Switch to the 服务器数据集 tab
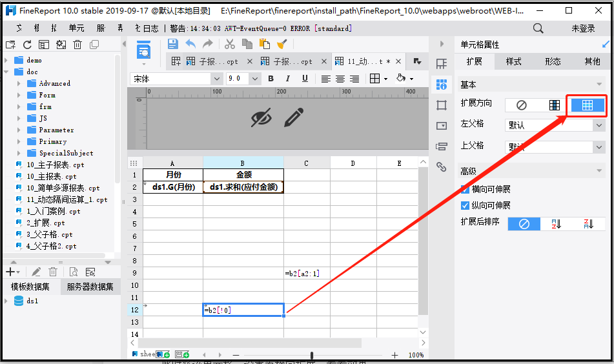The image size is (614, 364). click(x=90, y=287)
